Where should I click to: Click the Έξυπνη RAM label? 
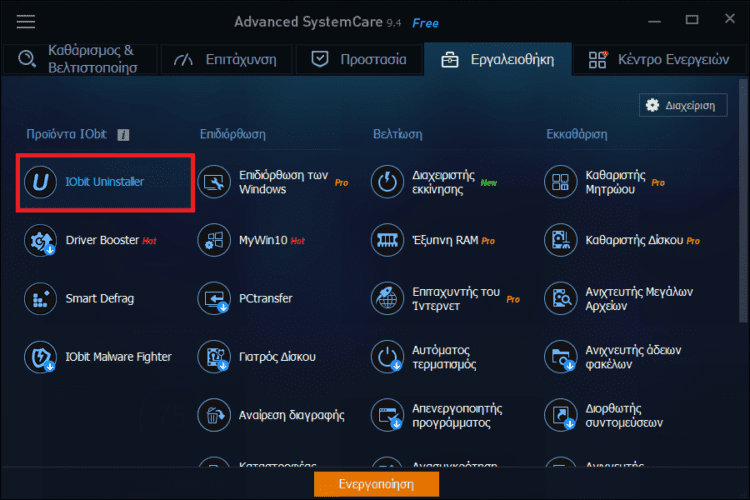(445, 240)
